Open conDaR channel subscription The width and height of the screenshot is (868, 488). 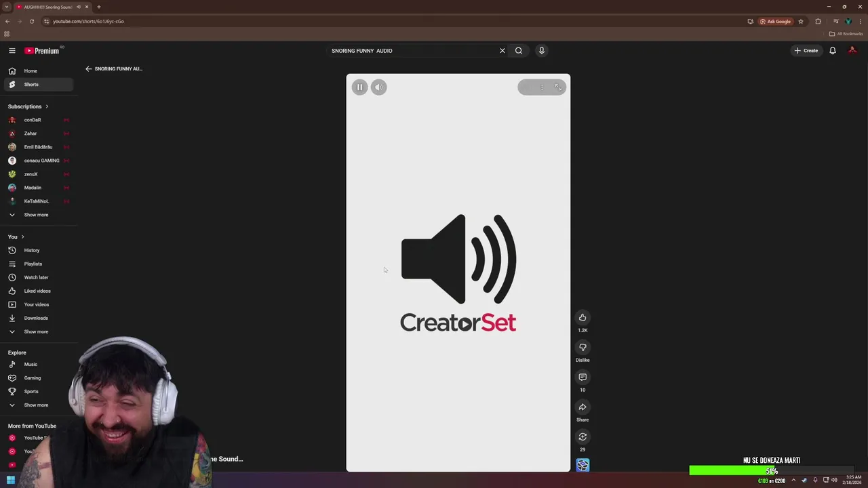pyautogui.click(x=39, y=120)
